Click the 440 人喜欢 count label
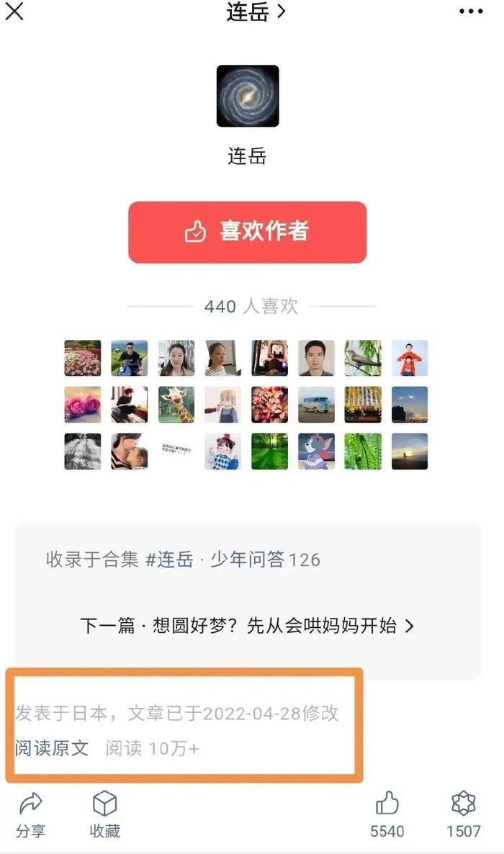The image size is (504, 854). point(251,306)
